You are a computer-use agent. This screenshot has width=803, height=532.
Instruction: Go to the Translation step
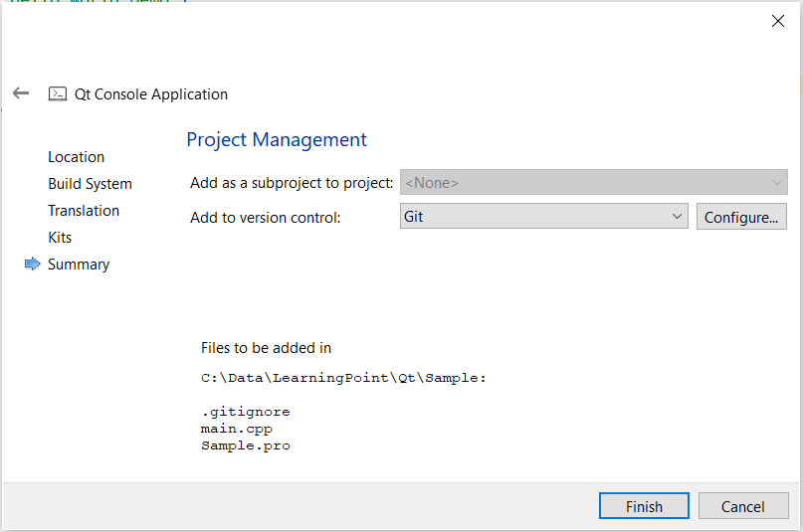click(x=84, y=211)
